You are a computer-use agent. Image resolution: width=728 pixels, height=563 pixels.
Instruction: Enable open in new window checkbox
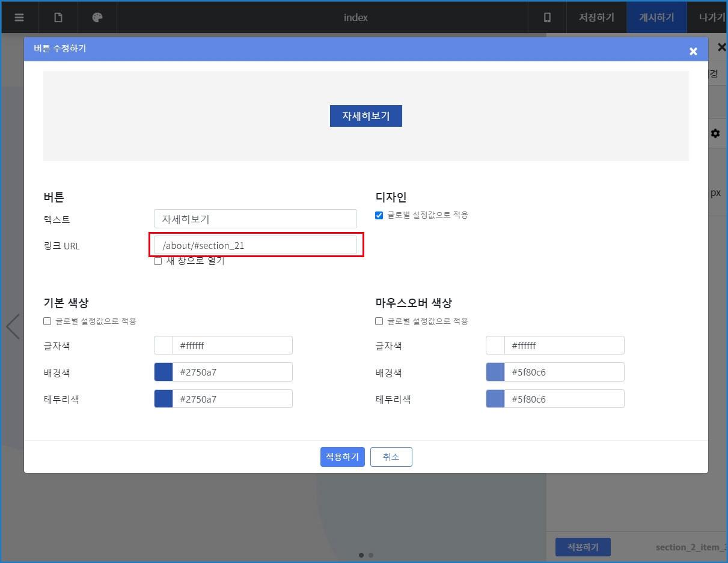coord(158,261)
